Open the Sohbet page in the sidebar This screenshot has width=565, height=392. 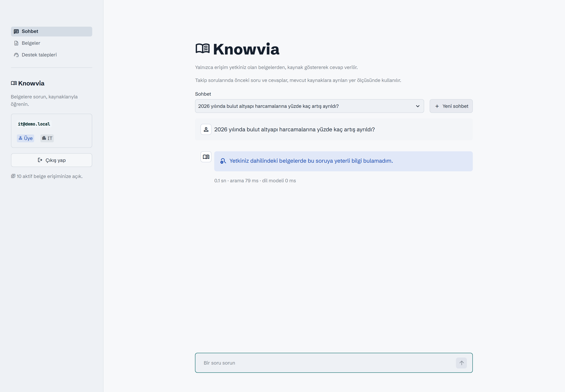[51, 31]
